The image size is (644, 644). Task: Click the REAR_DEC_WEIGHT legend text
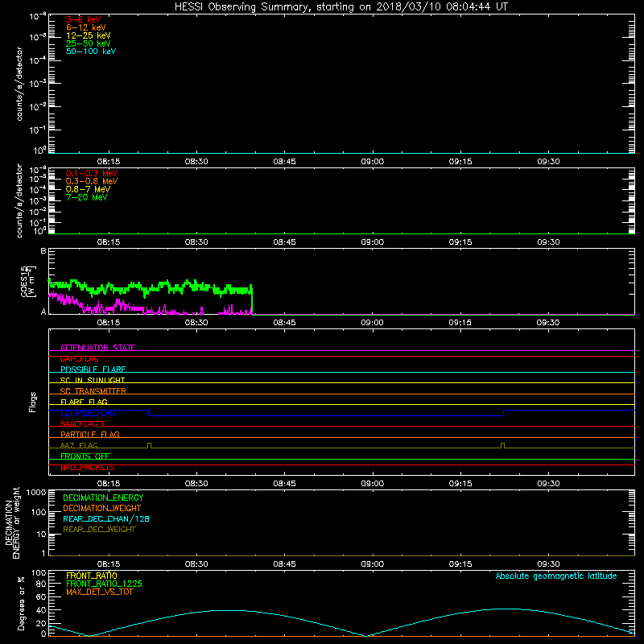pos(99,530)
